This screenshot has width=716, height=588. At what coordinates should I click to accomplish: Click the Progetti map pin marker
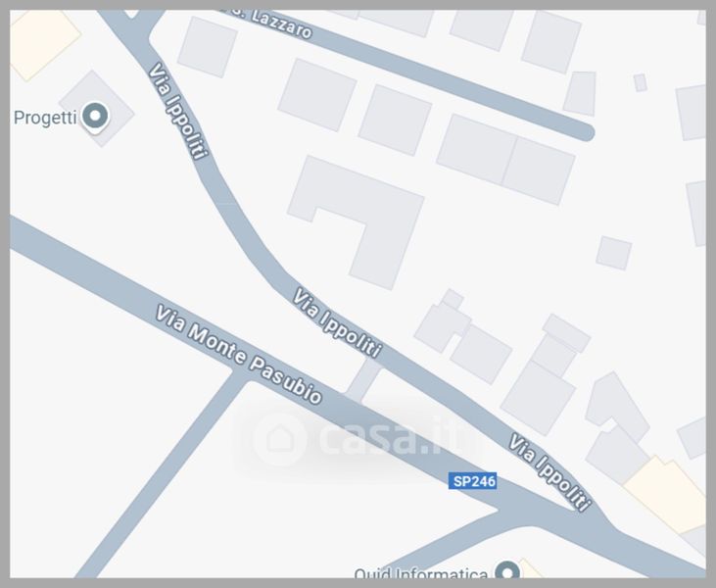95,117
